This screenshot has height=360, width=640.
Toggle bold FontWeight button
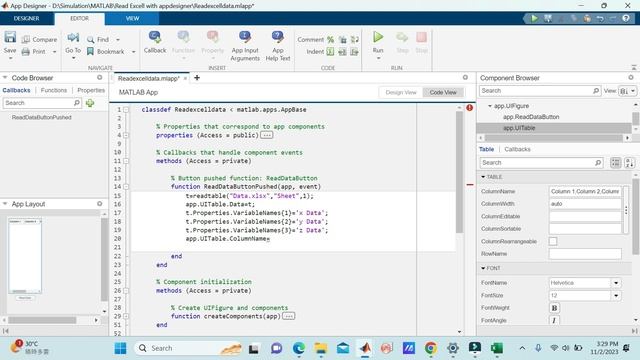(554, 308)
